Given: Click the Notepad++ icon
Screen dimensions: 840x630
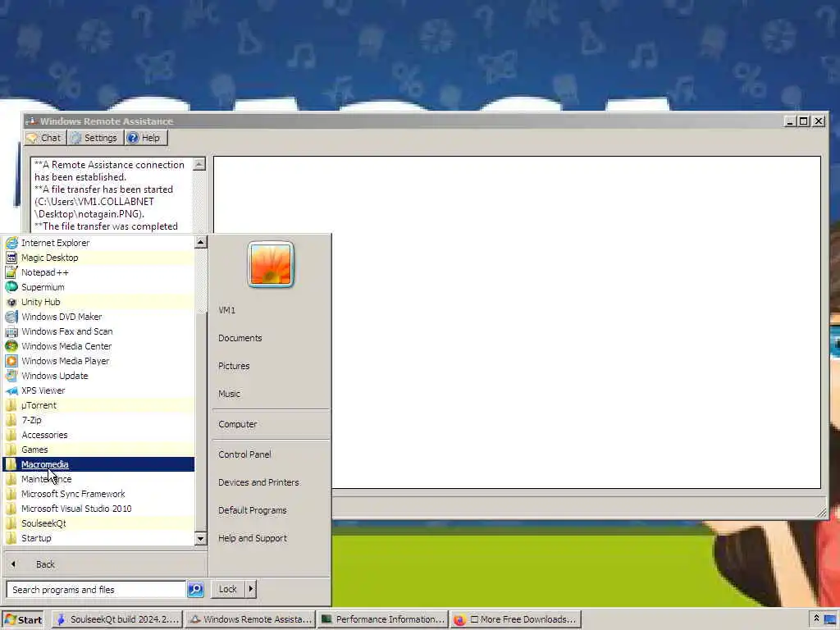Looking at the screenshot, I should tap(11, 272).
